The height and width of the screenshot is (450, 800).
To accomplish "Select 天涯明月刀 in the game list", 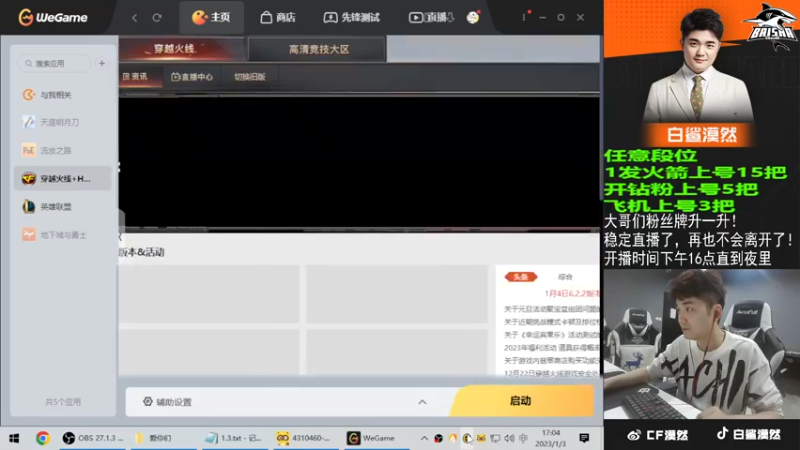I will (x=62, y=122).
